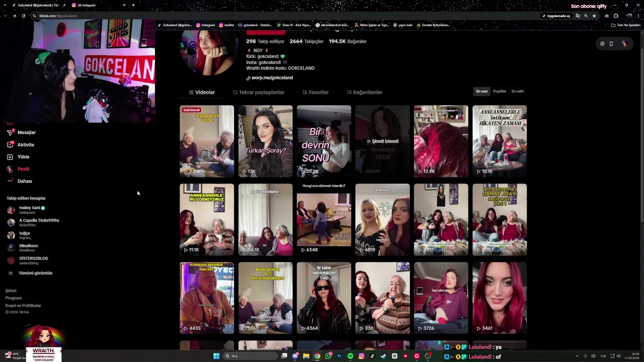Expand the Şirket footer section
Viewport: 644px width, 362px height.
click(x=11, y=291)
